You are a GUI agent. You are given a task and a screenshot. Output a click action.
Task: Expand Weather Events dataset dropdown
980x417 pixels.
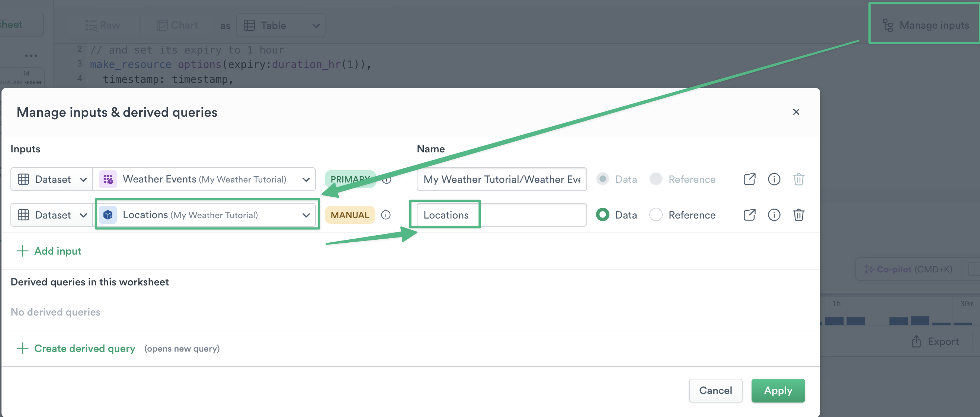pyautogui.click(x=306, y=179)
